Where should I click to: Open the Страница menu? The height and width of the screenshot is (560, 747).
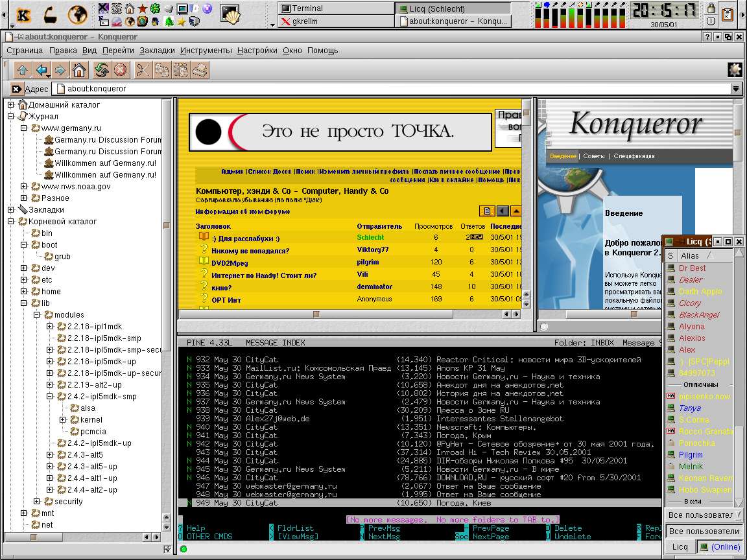coord(25,51)
